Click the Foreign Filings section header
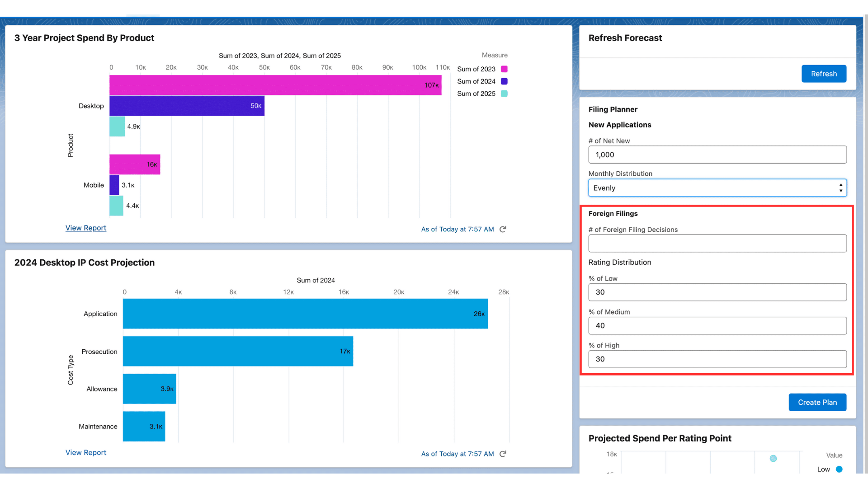868x488 pixels. tap(613, 213)
